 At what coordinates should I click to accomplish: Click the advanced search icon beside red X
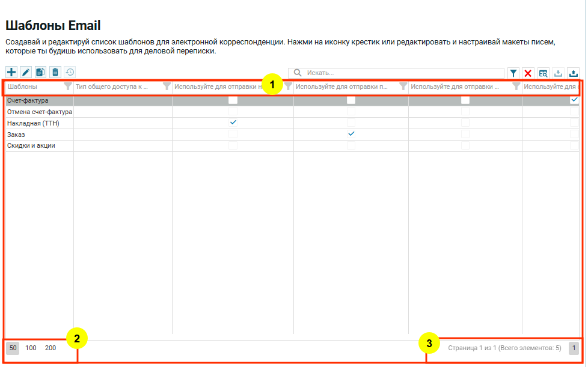(x=544, y=73)
